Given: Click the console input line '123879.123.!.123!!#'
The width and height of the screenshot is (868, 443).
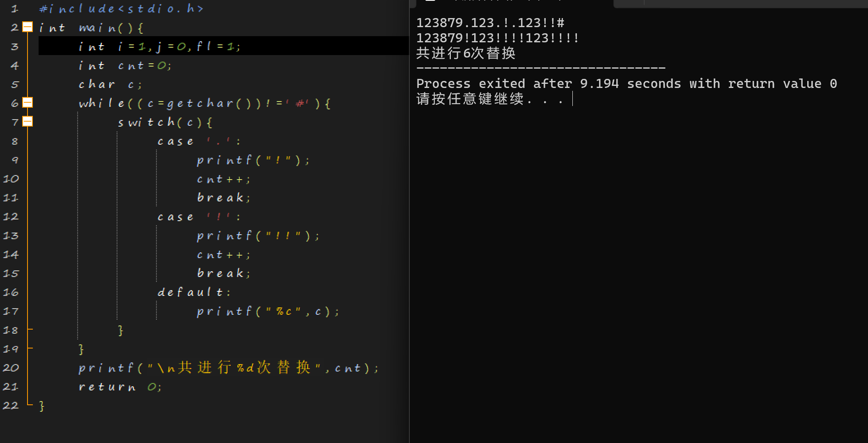Looking at the screenshot, I should point(490,23).
